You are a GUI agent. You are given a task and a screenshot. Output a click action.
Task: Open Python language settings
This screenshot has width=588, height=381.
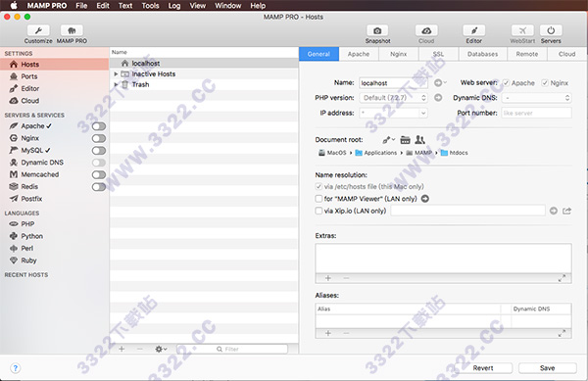pos(31,236)
